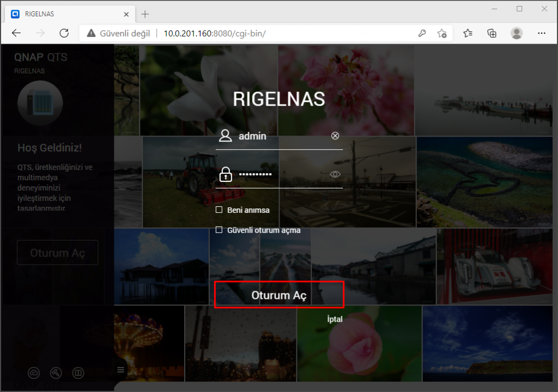Open browser Collections
Image resolution: width=558 pixels, height=392 pixels.
point(492,33)
